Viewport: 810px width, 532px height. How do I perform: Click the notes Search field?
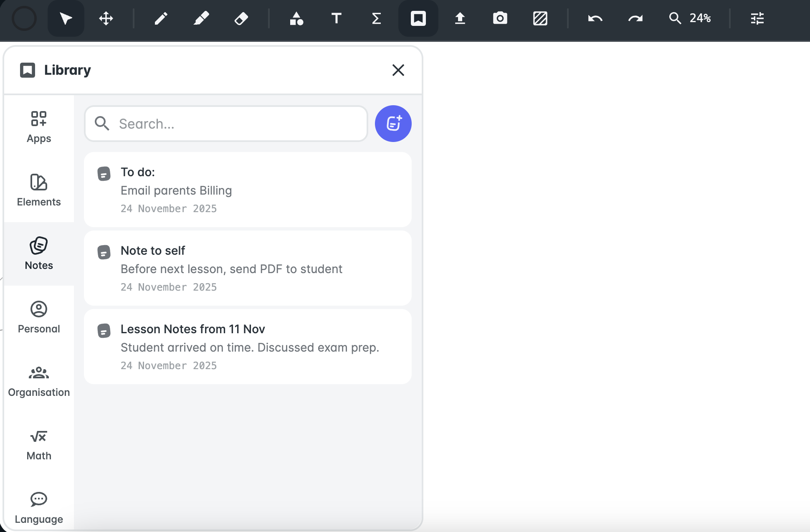point(234,124)
